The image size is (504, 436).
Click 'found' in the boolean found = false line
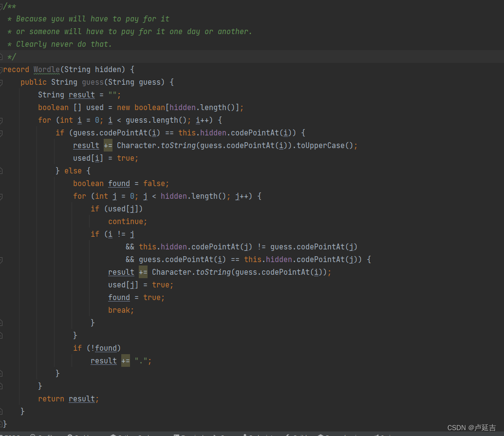pyautogui.click(x=119, y=184)
